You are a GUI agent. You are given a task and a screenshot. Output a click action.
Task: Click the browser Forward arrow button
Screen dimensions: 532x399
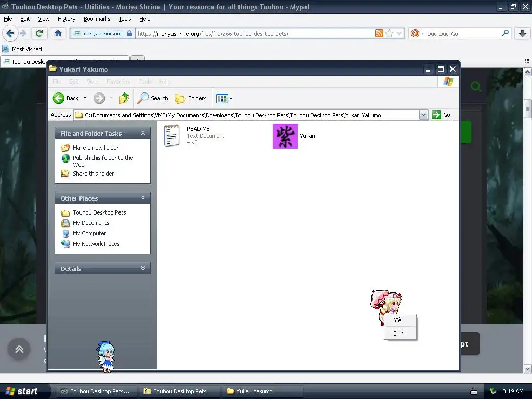(x=23, y=33)
